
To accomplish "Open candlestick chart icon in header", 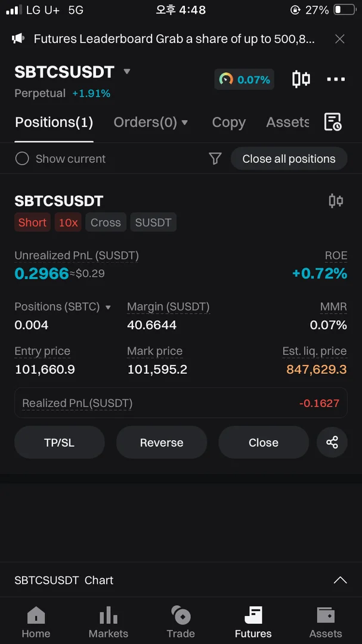I will click(301, 79).
